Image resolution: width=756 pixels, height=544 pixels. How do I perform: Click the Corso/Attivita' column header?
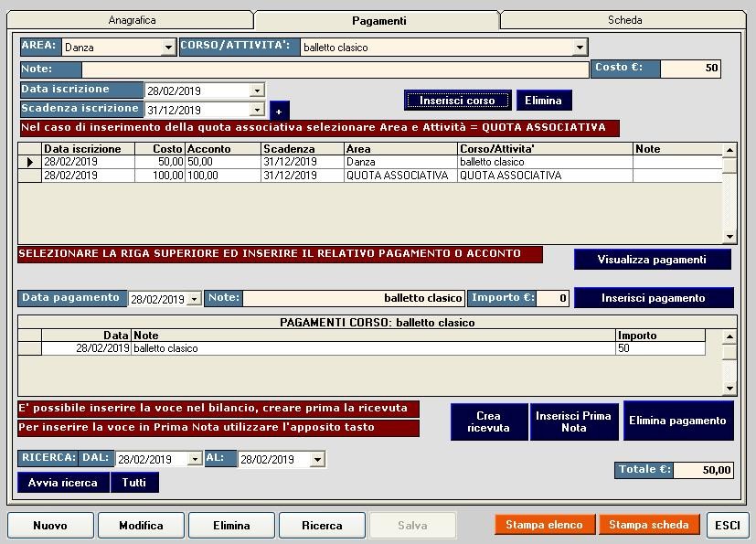[x=545, y=149]
